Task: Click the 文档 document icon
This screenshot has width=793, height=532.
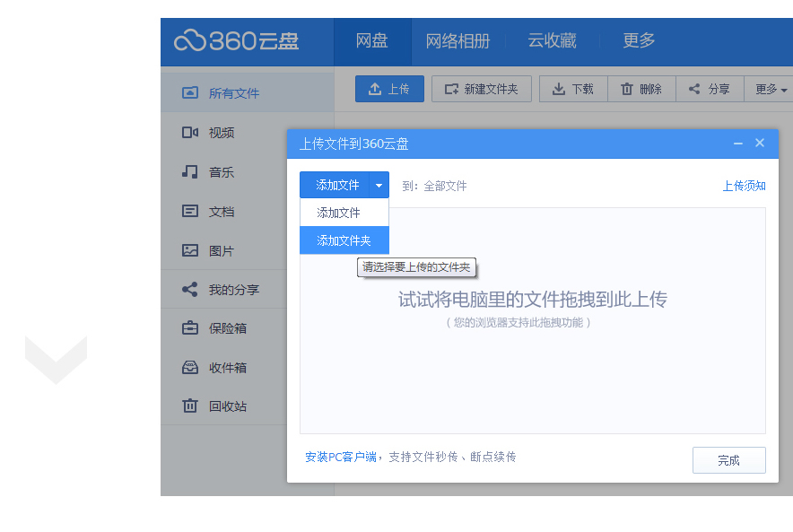Action: (190, 211)
